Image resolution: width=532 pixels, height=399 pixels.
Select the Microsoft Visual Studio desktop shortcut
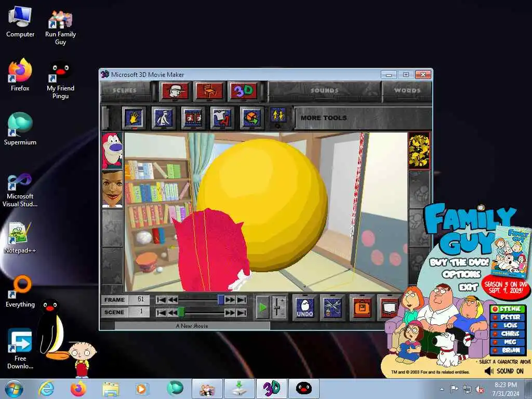(x=20, y=190)
